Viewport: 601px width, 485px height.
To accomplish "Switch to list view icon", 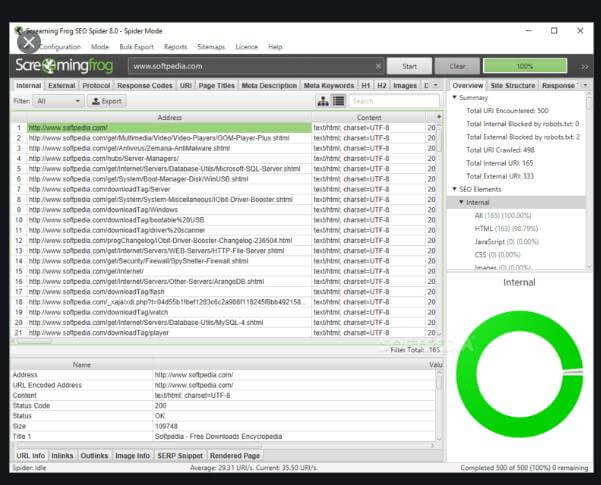I will (x=338, y=101).
